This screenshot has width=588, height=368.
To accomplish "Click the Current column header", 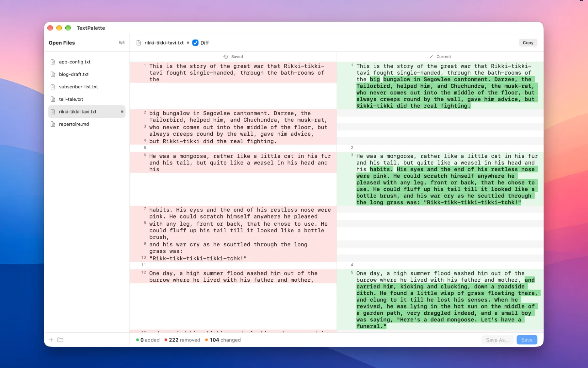I will coord(440,57).
